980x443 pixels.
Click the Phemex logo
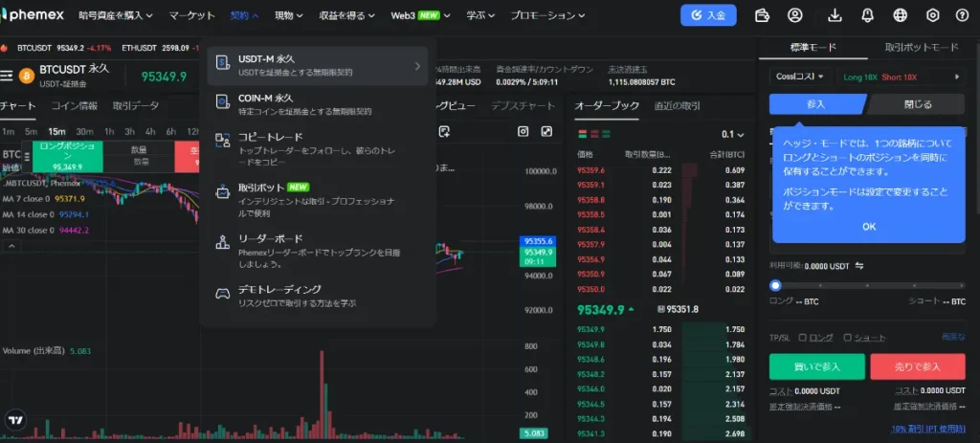[x=32, y=15]
